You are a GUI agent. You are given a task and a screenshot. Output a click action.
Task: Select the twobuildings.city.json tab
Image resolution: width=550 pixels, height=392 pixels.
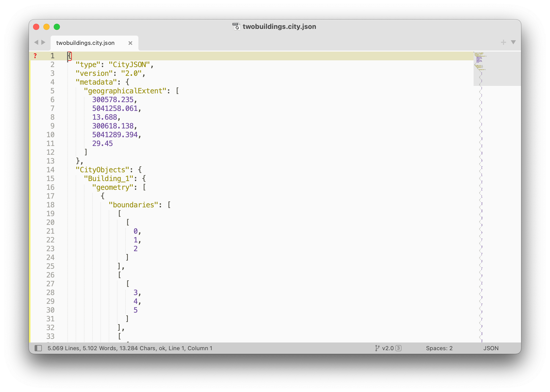[85, 43]
